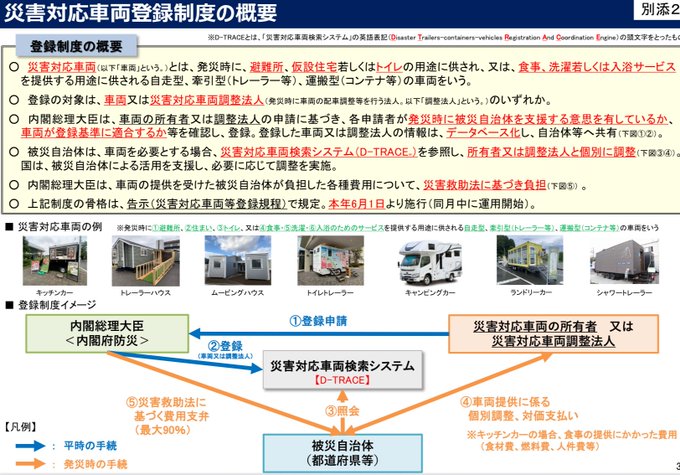The width and height of the screenshot is (680, 475).
Task: Click the blue legend arrow for 平時の手続
Action: click(30, 446)
